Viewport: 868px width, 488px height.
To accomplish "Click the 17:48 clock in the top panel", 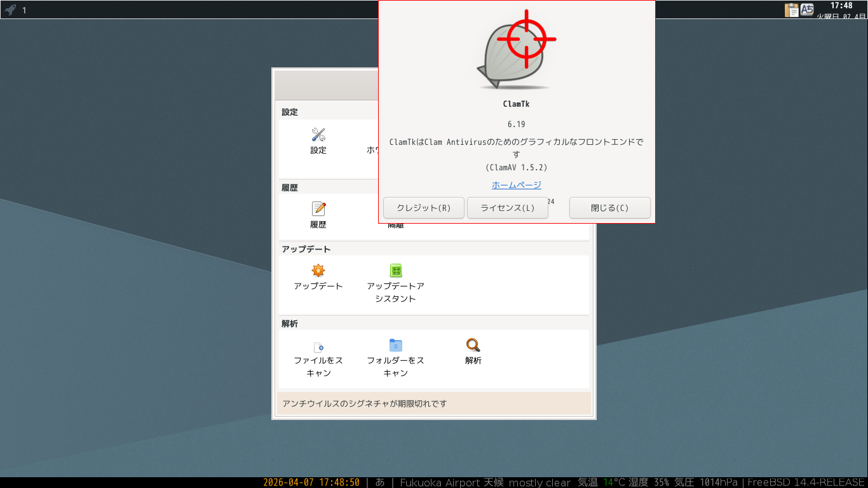I will pyautogui.click(x=841, y=6).
